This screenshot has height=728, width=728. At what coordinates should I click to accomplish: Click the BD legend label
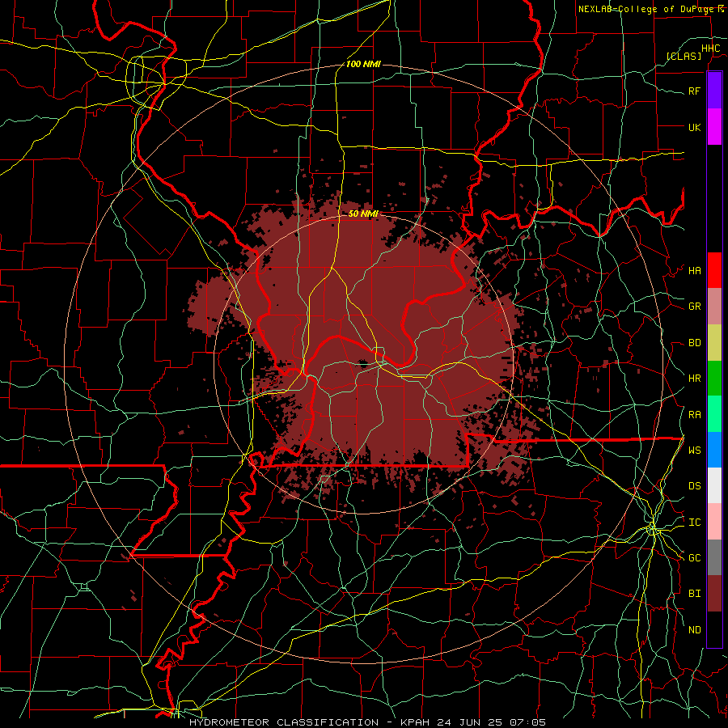pos(694,343)
